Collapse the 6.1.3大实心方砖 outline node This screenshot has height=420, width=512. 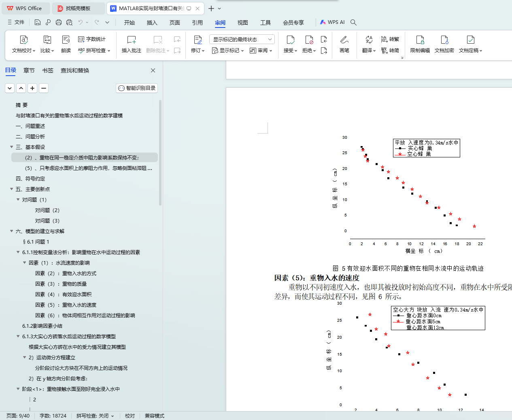pyautogui.click(x=18, y=336)
